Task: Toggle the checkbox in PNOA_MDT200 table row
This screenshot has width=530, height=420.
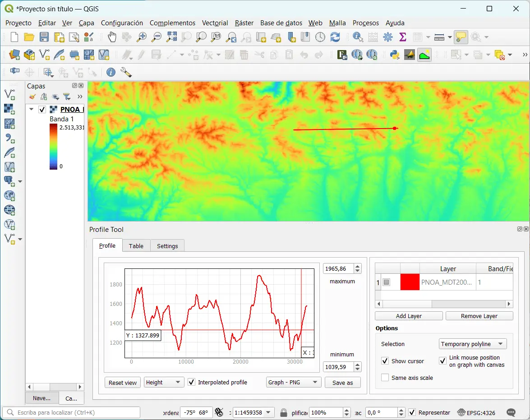Action: click(387, 282)
